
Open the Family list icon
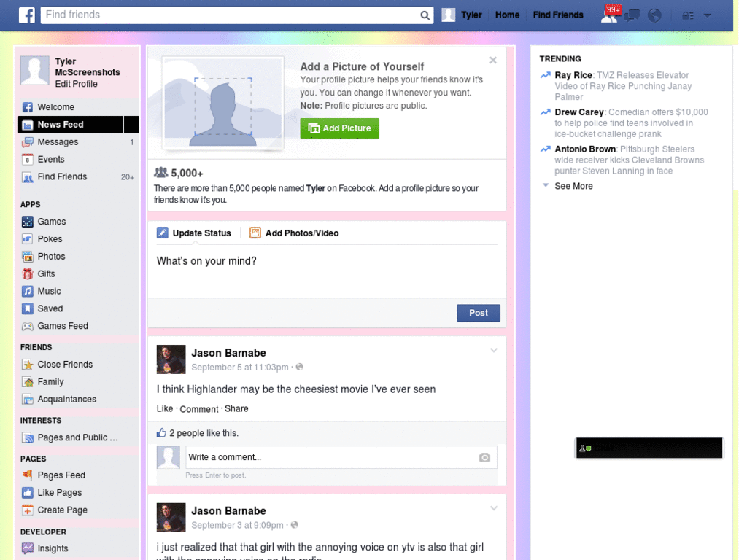tap(28, 382)
